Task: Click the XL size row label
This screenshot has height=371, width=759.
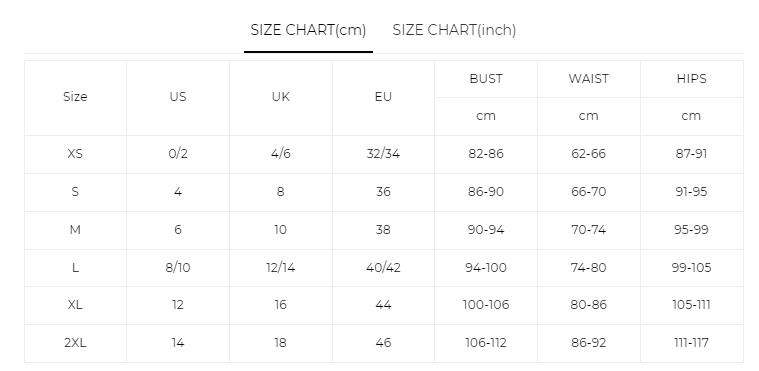Action: (75, 305)
